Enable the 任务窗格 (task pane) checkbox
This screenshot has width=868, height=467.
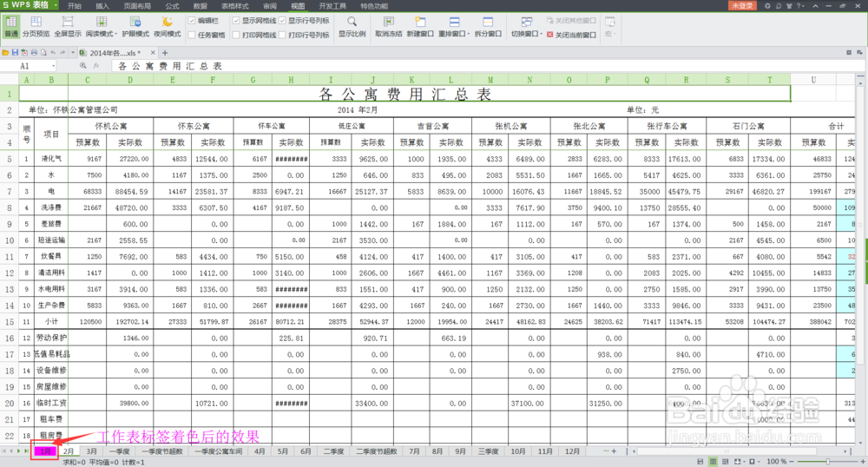pyautogui.click(x=192, y=35)
